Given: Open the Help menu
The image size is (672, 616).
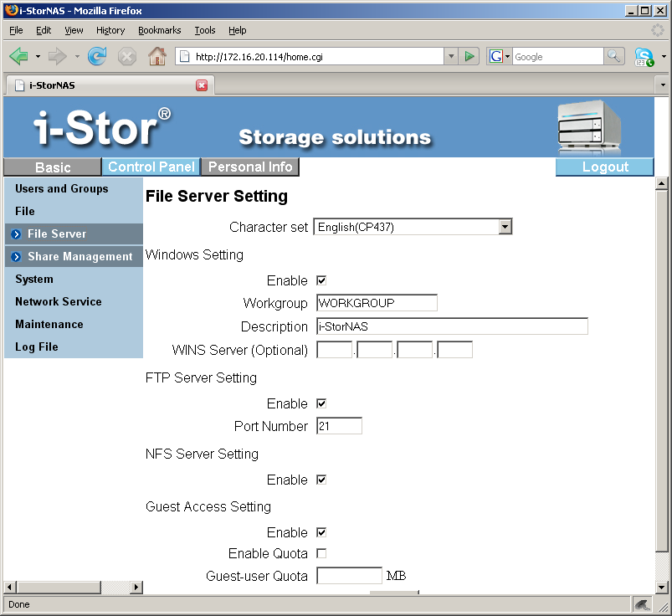Looking at the screenshot, I should (x=237, y=30).
